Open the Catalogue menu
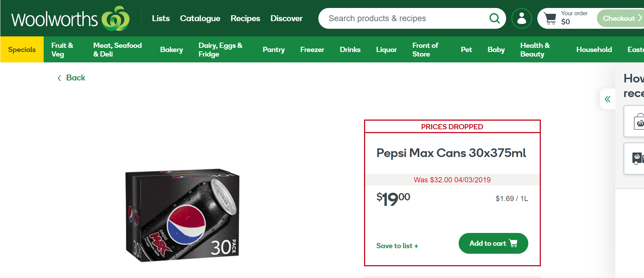644x278 pixels. click(200, 18)
